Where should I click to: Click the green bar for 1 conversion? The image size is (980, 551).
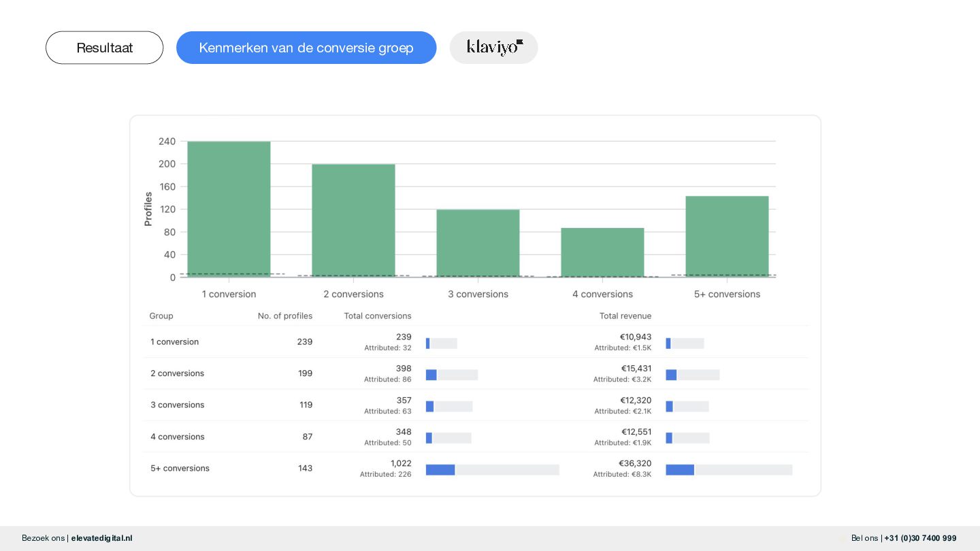coord(229,209)
